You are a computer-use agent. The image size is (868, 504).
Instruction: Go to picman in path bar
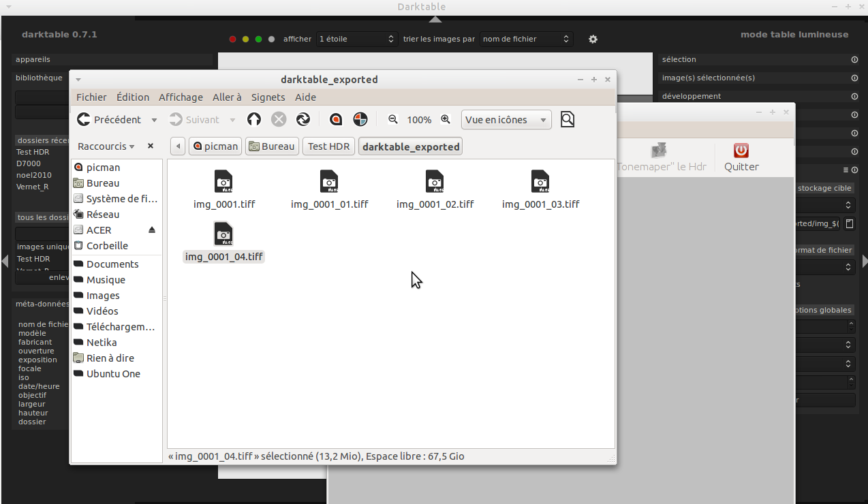[215, 146]
